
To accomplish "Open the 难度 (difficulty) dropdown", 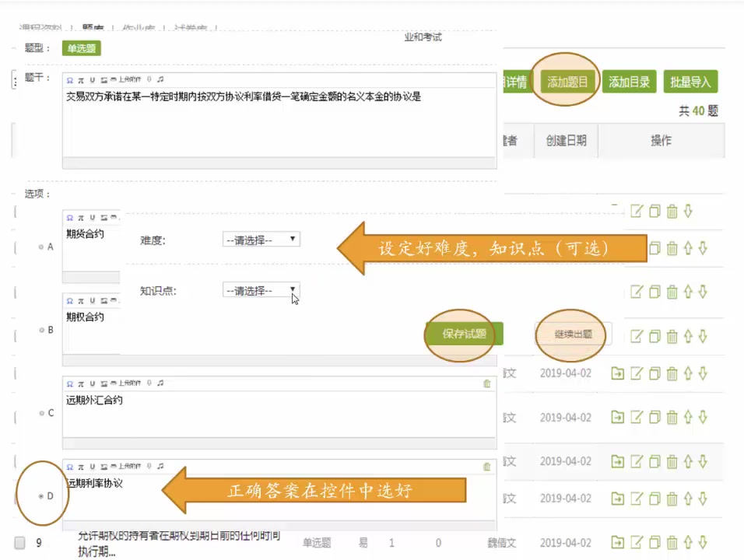I will click(x=261, y=240).
